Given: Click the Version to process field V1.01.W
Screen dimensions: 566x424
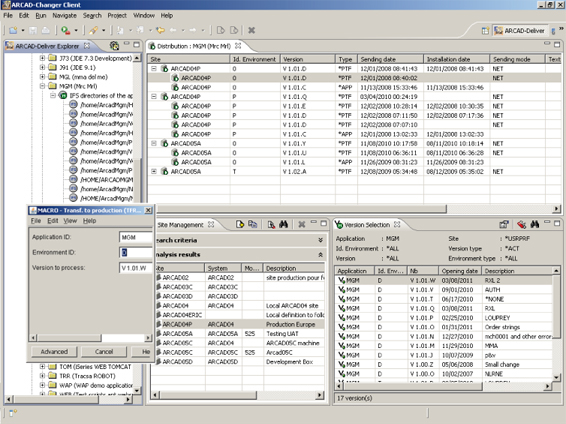Looking at the screenshot, I should point(136,268).
